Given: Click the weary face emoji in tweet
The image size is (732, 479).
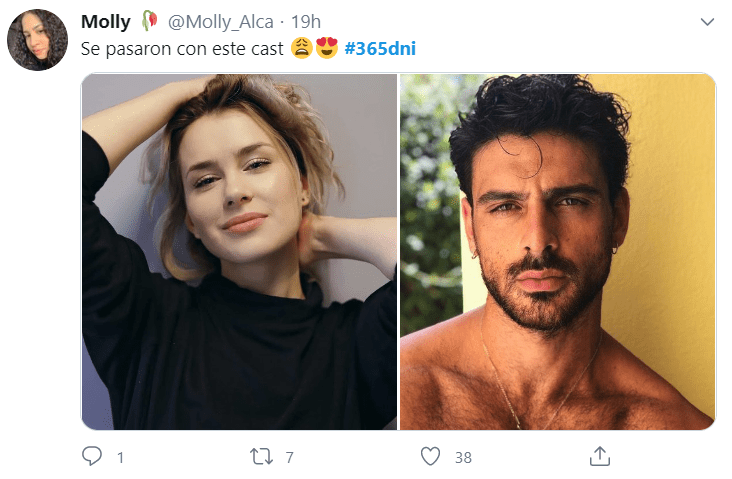Looking at the screenshot, I should point(302,48).
